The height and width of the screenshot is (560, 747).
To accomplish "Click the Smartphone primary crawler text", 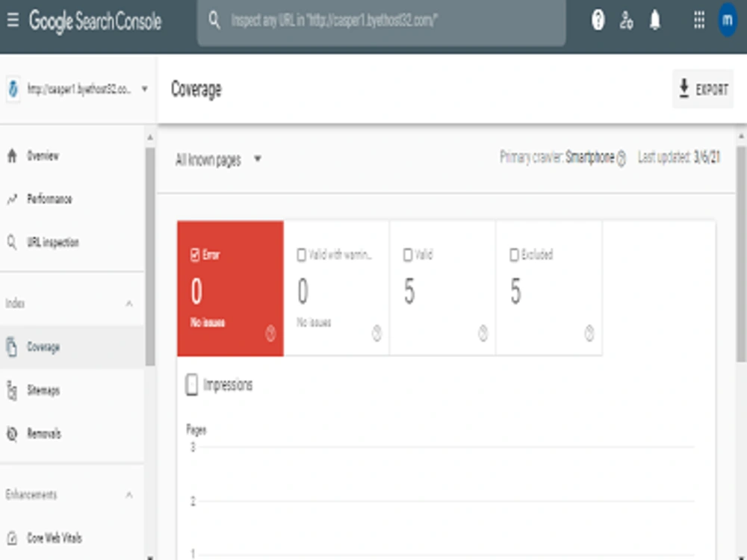I will click(590, 157).
